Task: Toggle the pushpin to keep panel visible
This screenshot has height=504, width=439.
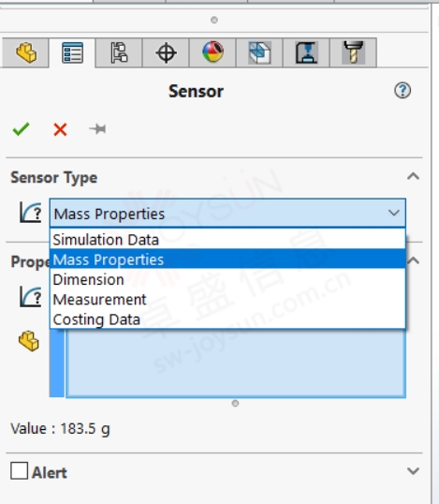Action: point(97,129)
